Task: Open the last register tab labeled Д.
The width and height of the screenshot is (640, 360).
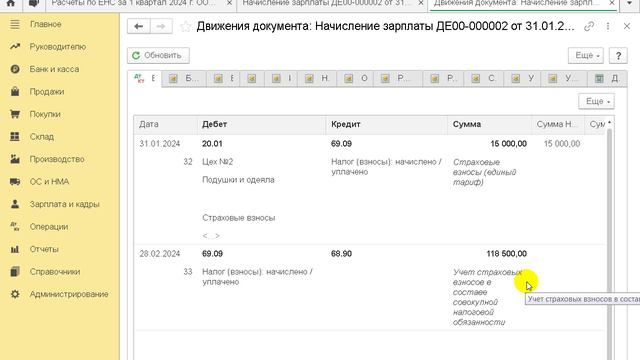Action: (607, 78)
